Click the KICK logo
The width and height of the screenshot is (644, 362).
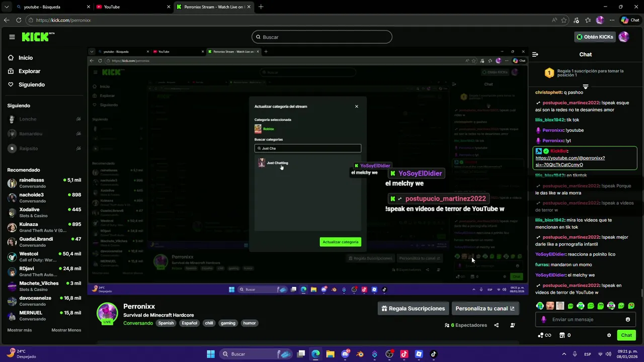coord(38,37)
